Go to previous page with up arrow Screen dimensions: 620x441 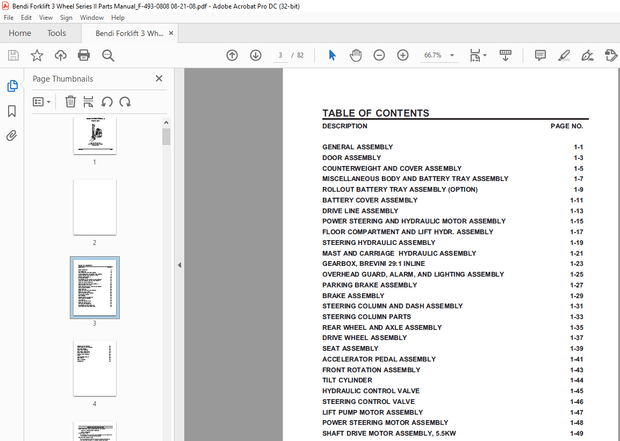(232, 55)
